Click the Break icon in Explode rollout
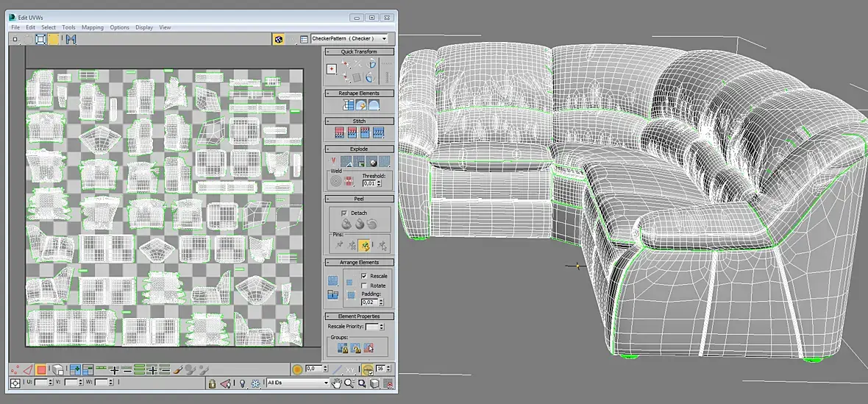The width and height of the screenshot is (868, 404). coord(332,162)
